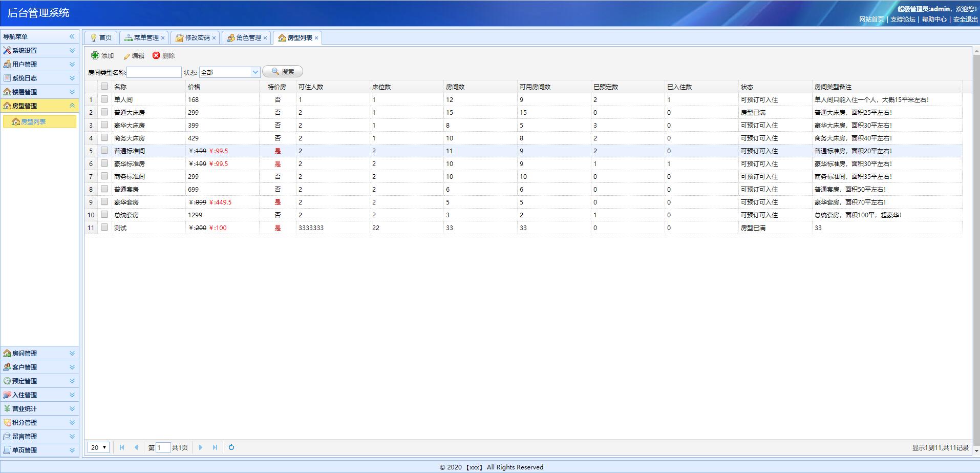
Task: Click the green Add (添加) icon
Action: (x=95, y=55)
